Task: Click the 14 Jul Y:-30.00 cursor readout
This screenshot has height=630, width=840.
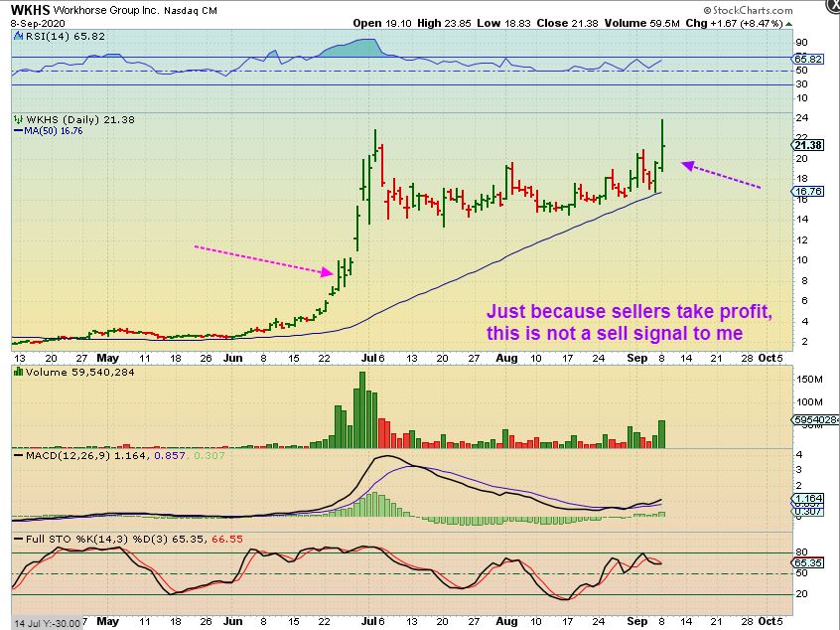Action: (x=47, y=624)
